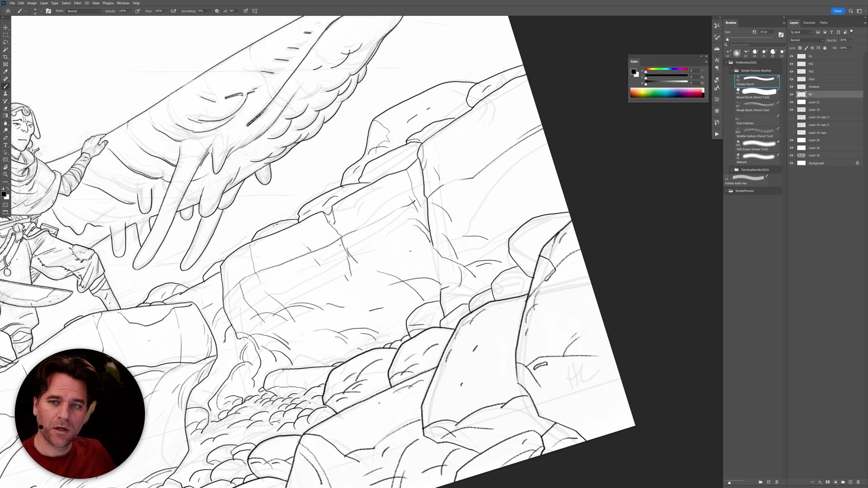Select the Zoom tool in toolbar
Screen dimensions: 868x488
tap(5, 174)
